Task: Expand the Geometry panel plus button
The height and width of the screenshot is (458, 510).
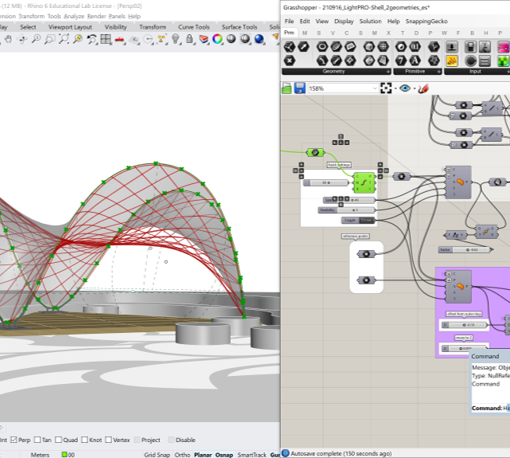Action: pyautogui.click(x=388, y=71)
